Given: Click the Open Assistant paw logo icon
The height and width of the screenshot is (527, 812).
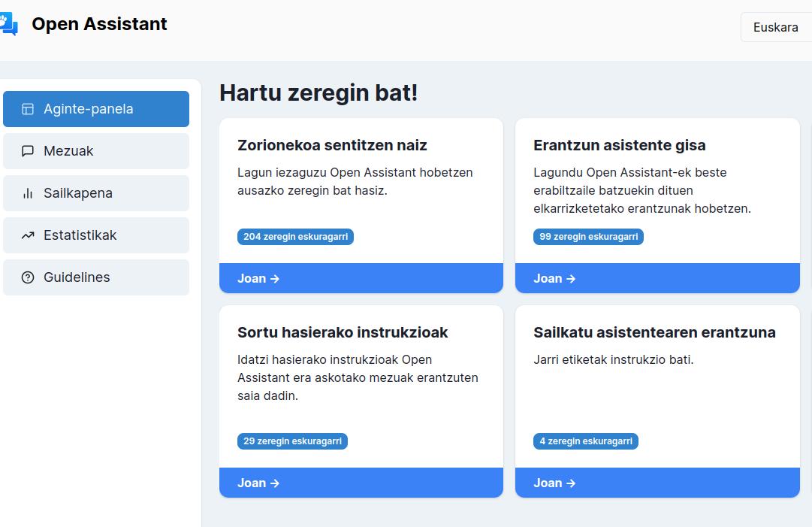Looking at the screenshot, I should click(x=8, y=24).
